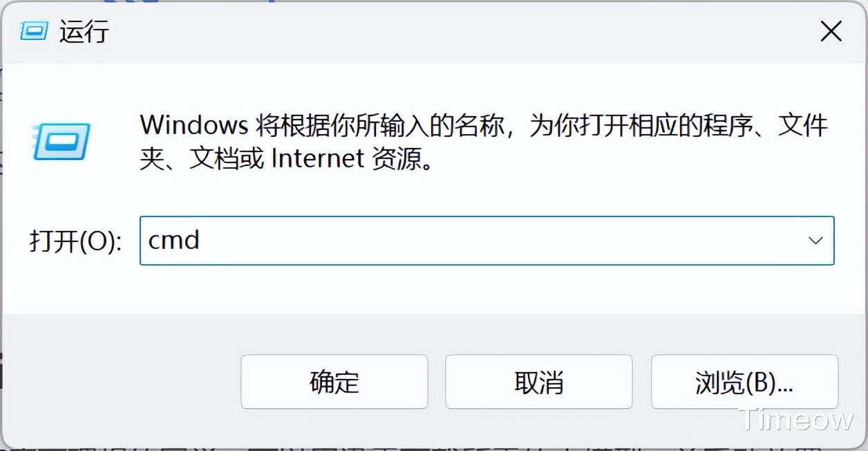Click the Timeow watermark text
The width and height of the screenshot is (868, 451).
[x=796, y=420]
